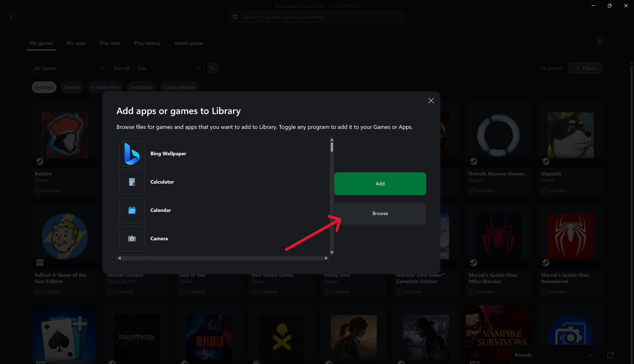Open the All Games dropdown
This screenshot has width=634, height=364.
[x=70, y=68]
